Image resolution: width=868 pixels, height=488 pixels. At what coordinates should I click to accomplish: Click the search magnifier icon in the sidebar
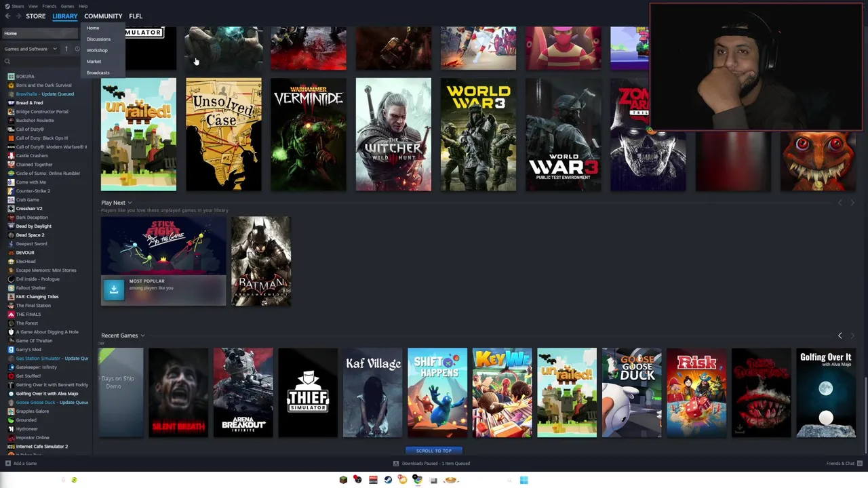point(7,62)
